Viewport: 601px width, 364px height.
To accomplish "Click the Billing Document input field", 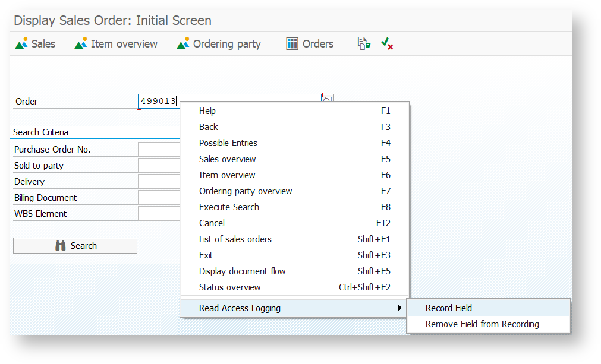I will click(x=159, y=198).
